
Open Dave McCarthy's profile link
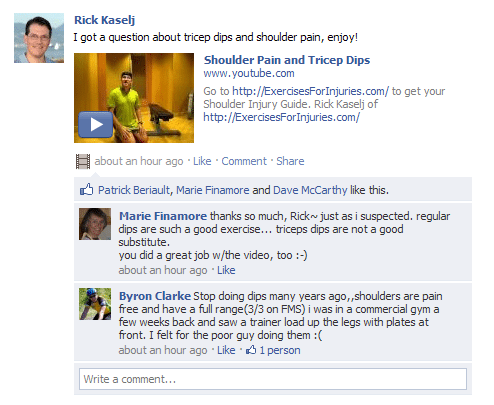310,190
